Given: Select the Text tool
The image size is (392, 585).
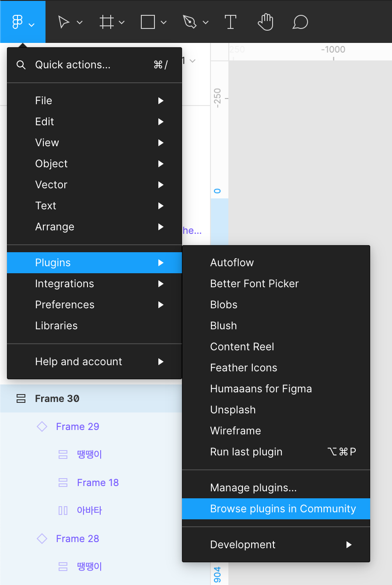Looking at the screenshot, I should coord(230,22).
